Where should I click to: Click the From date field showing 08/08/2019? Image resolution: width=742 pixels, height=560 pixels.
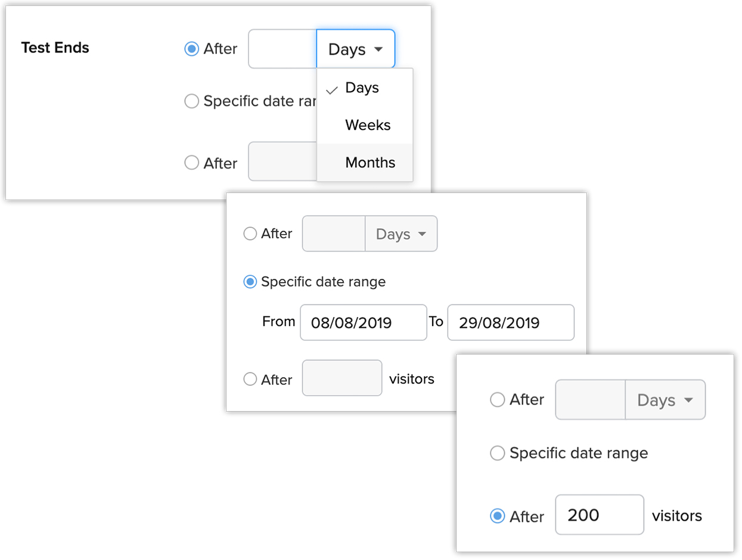pos(363,323)
